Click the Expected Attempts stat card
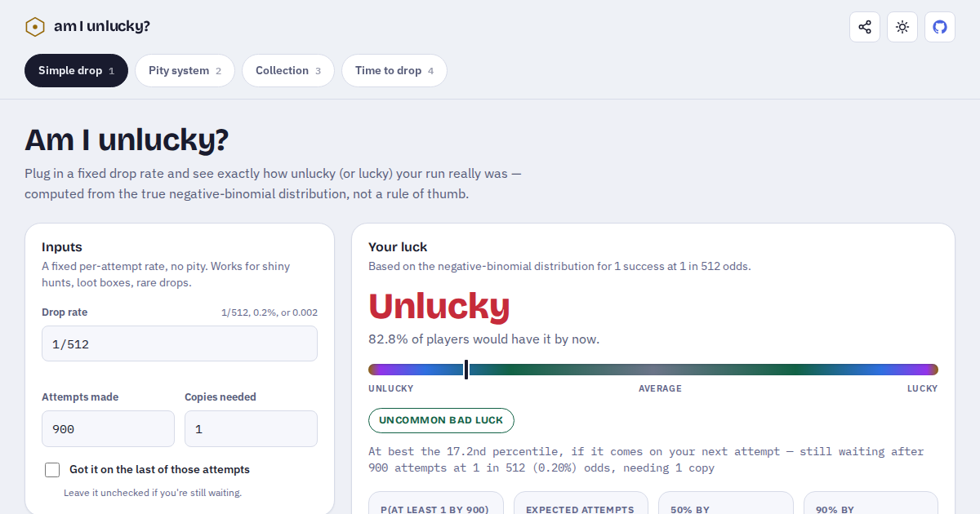This screenshot has width=980, height=514. [581, 503]
